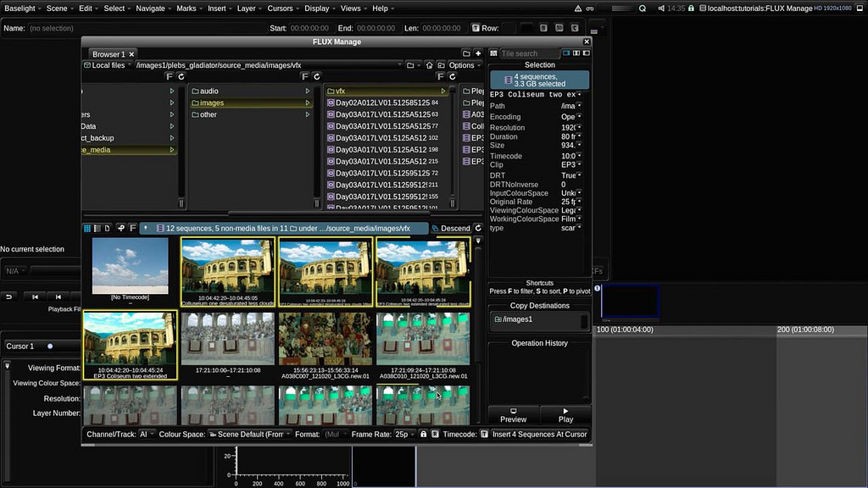Select the EP3 Coliseum two extended thumbnail
Viewport: 868px width, 488px height.
[130, 346]
